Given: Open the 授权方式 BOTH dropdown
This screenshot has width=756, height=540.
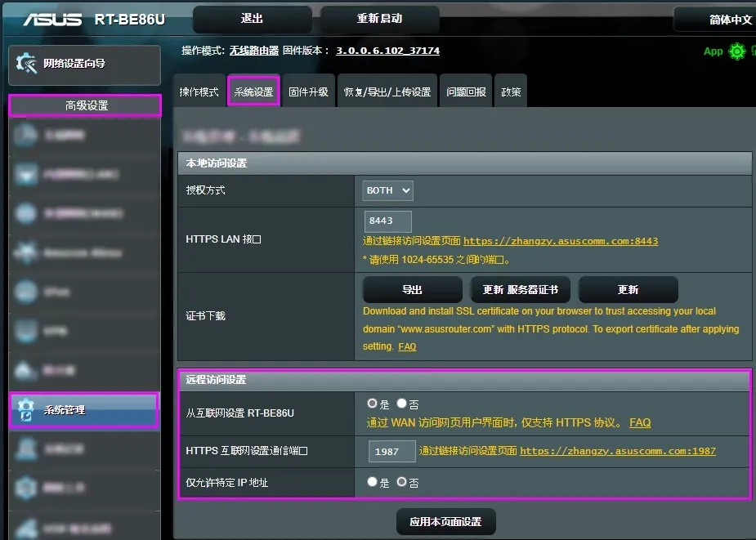Looking at the screenshot, I should [x=387, y=190].
